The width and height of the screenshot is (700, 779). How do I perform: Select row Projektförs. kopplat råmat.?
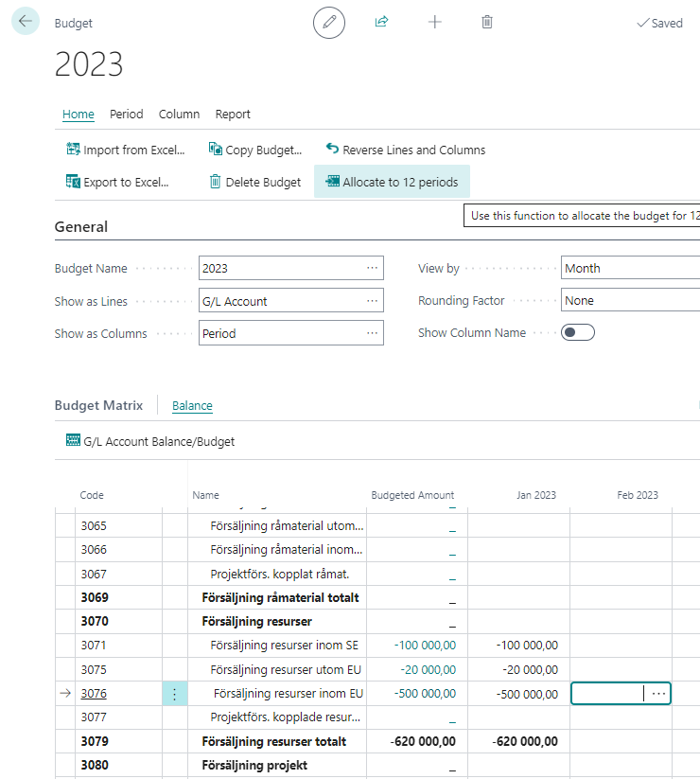279,574
